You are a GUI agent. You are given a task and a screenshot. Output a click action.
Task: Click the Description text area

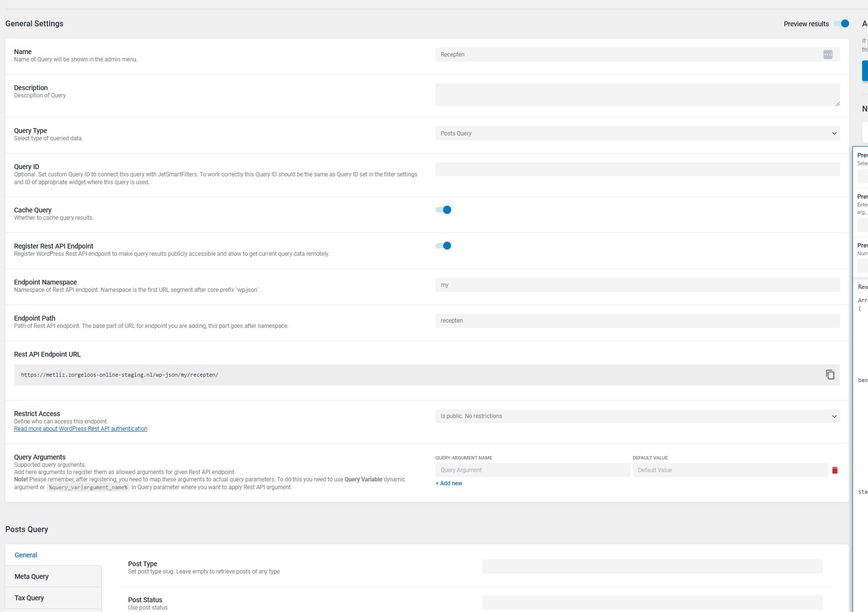(637, 95)
